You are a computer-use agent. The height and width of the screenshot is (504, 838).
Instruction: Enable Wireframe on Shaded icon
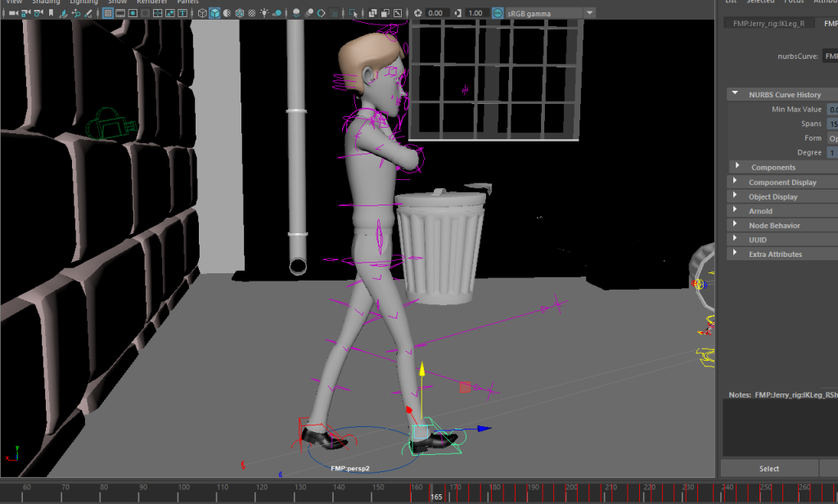coord(240,13)
